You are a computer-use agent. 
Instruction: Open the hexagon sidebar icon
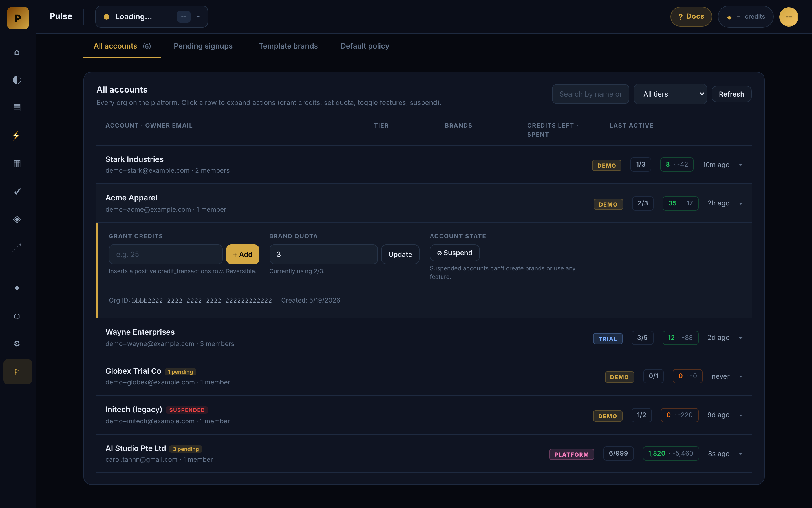coord(17,316)
